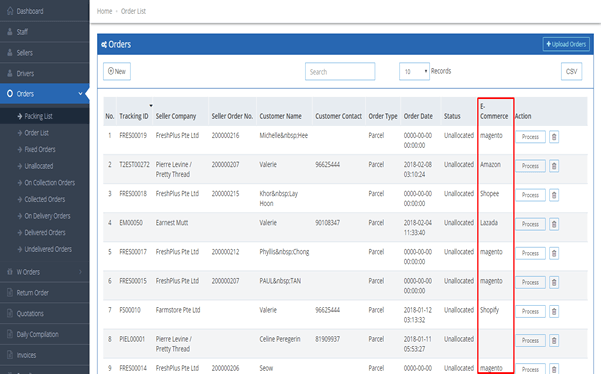The image size is (601, 374).
Task: Open On Collection Orders submenu item
Action: [x=49, y=183]
